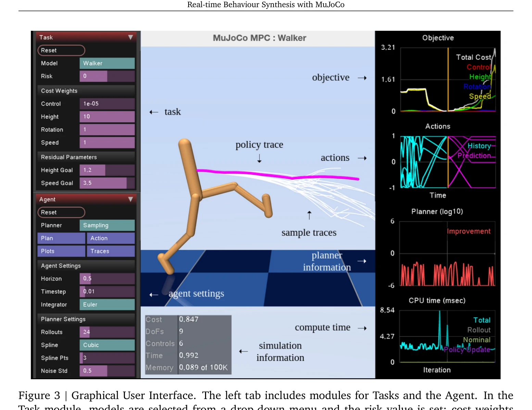Click the CPU time (msec) plot
532x410 pixels.
pos(447,336)
